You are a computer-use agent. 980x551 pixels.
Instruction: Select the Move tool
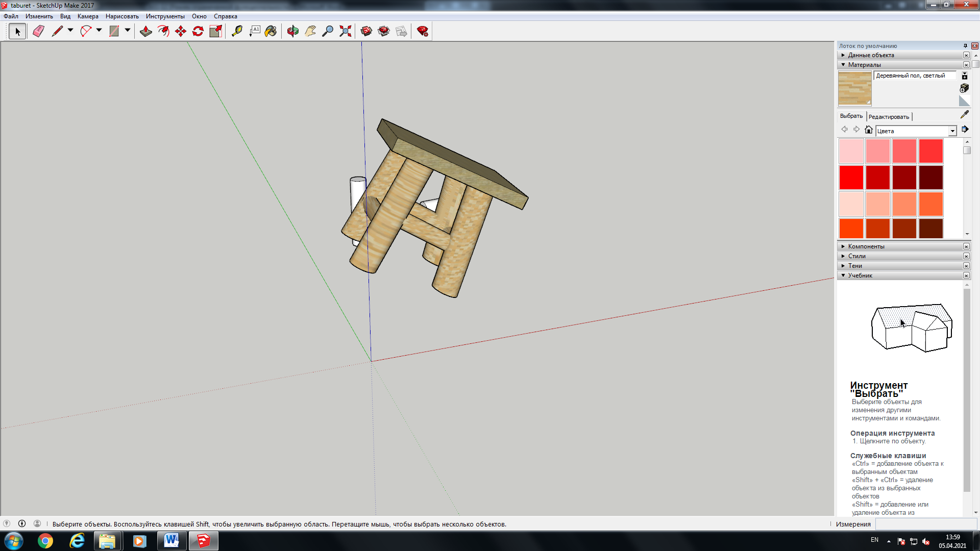click(x=181, y=31)
